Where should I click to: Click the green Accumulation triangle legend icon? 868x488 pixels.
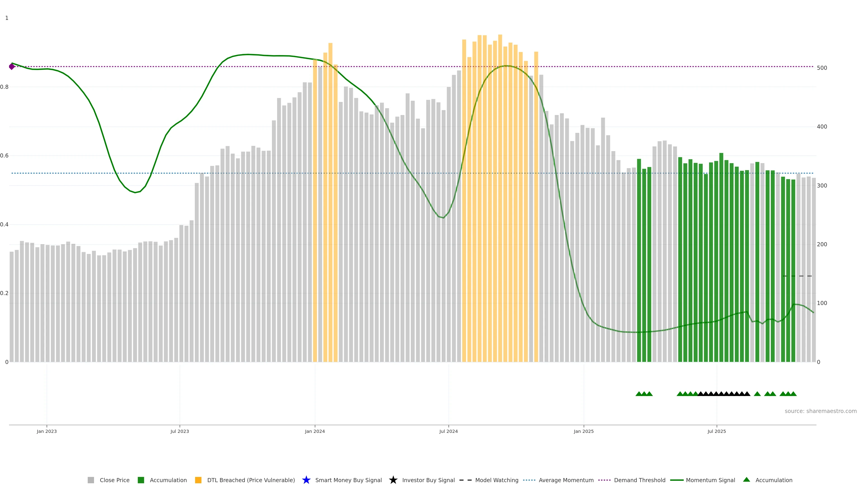click(x=746, y=480)
